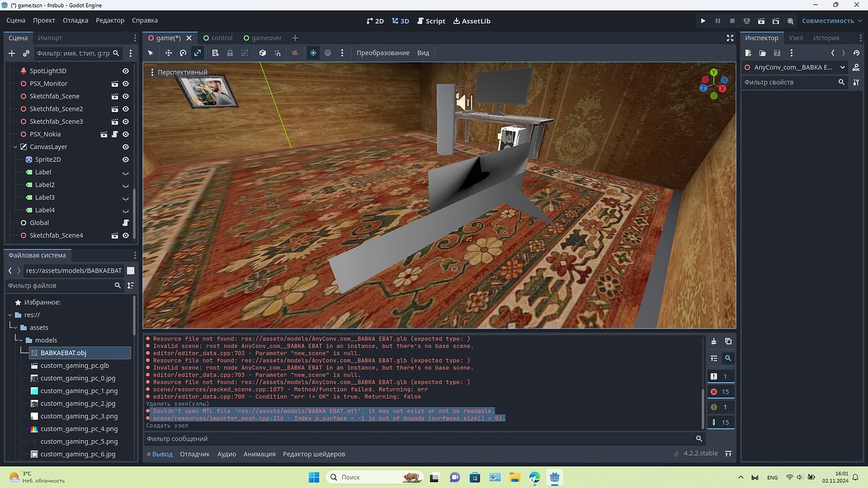Screen dimensions: 868x488
Task: Click the Фильтр сообщений input field
Action: click(x=424, y=439)
